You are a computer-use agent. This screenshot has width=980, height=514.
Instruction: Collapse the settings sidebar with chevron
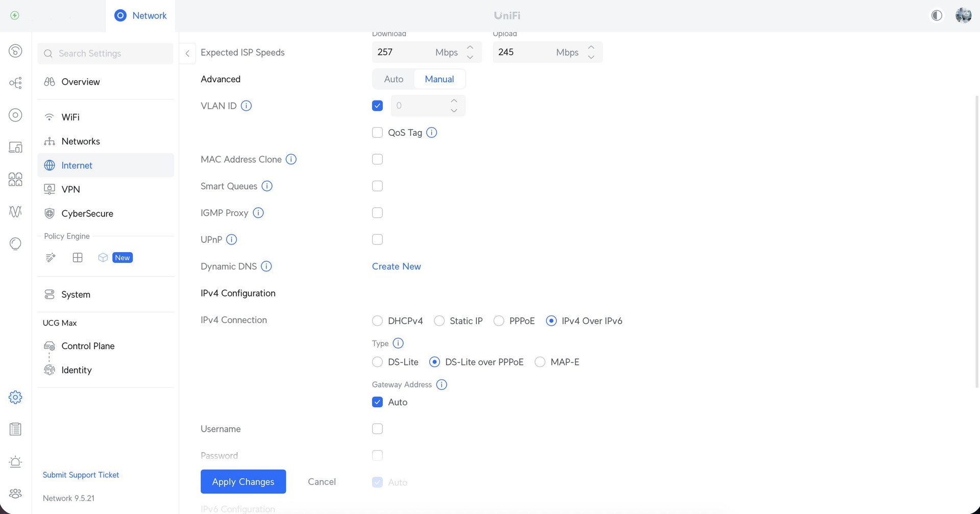click(x=187, y=53)
